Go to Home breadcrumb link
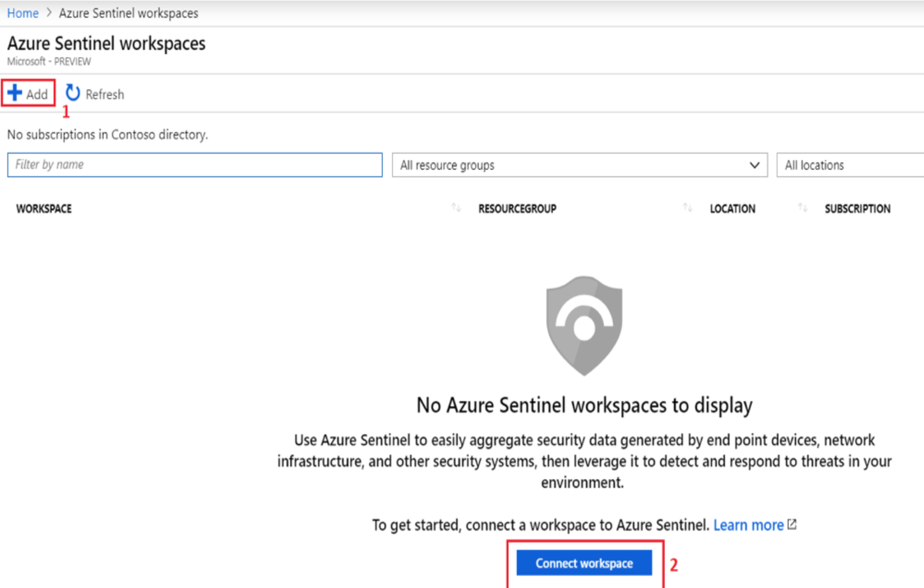This screenshot has width=924, height=588. (23, 13)
